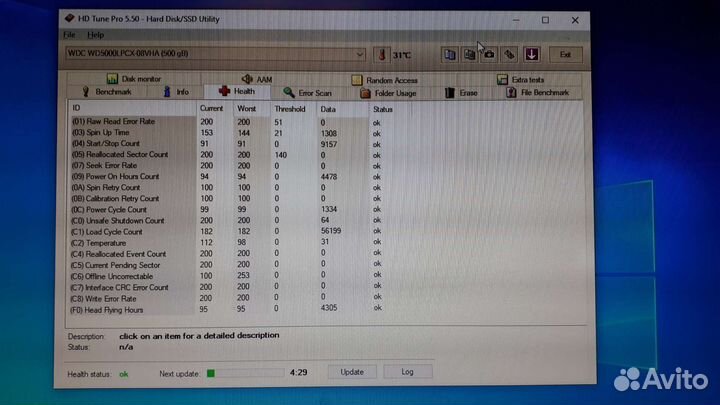Click the 4478 Power On Hours data value

tap(329, 176)
